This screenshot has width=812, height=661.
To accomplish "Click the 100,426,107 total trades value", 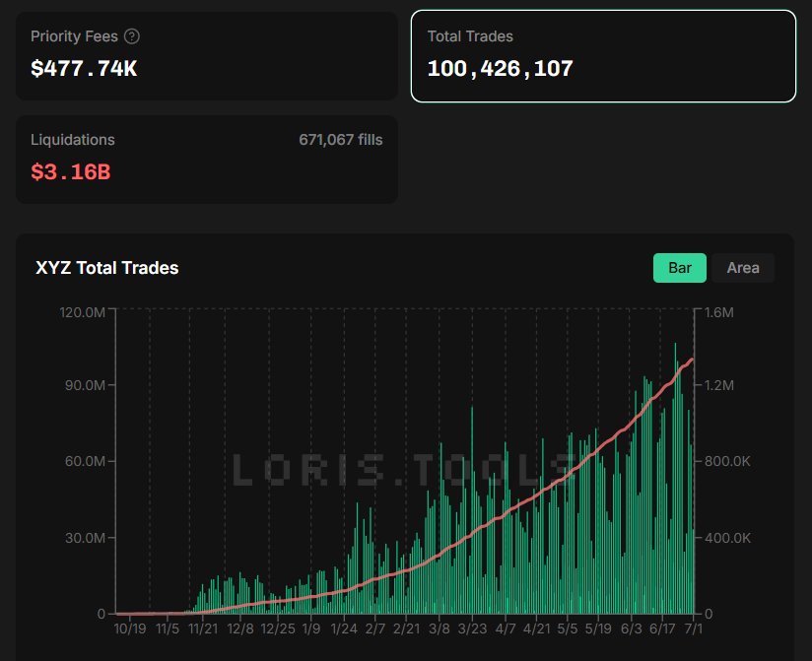I will pyautogui.click(x=501, y=68).
